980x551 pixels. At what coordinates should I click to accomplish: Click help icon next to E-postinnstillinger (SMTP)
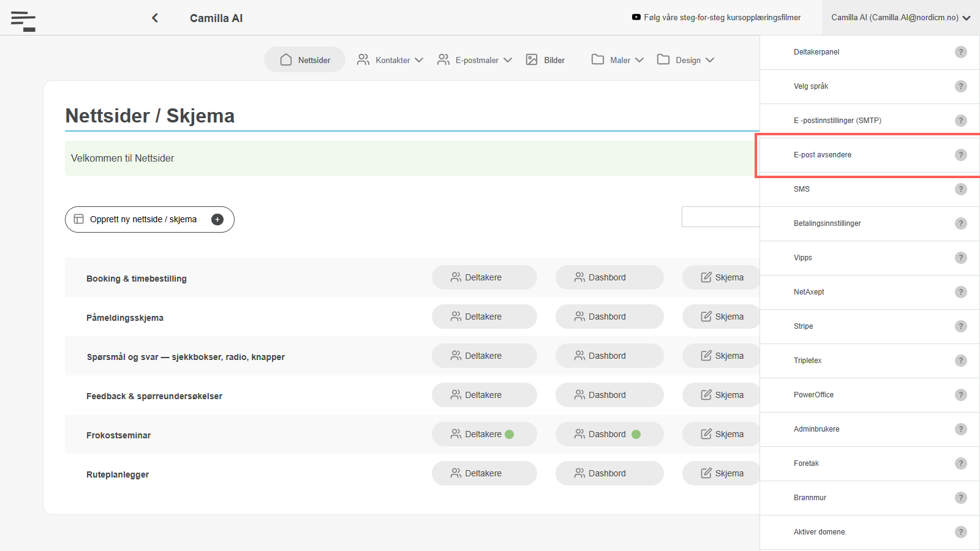pos(961,121)
